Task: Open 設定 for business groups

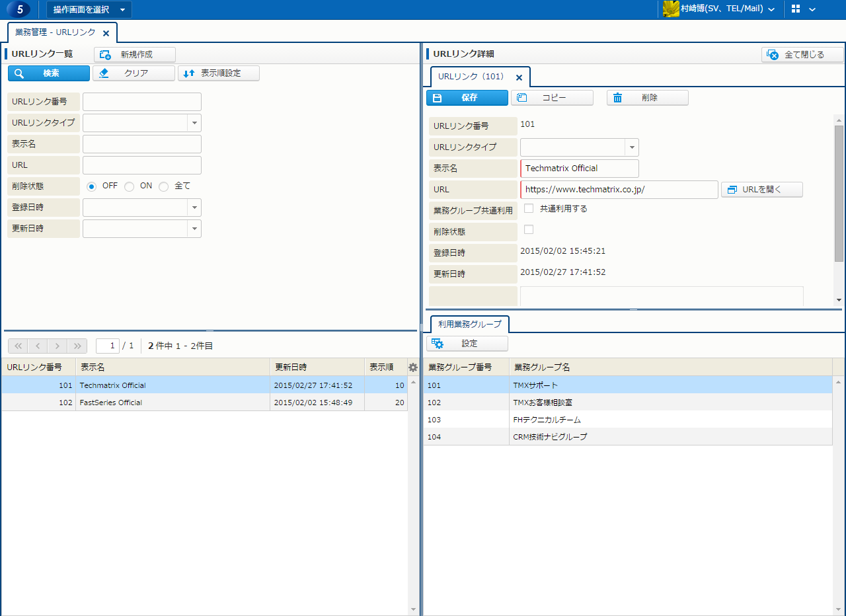Action: click(467, 344)
